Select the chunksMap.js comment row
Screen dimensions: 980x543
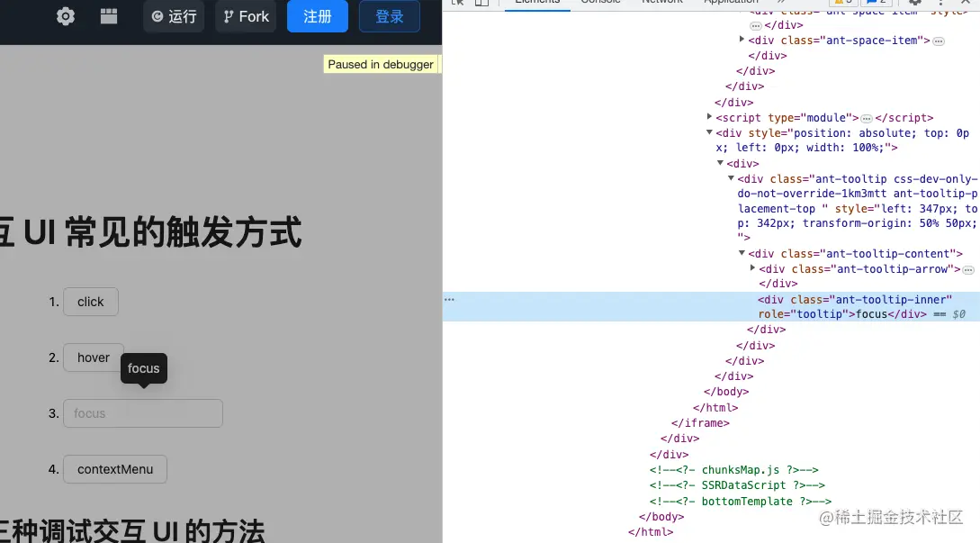pyautogui.click(x=733, y=470)
